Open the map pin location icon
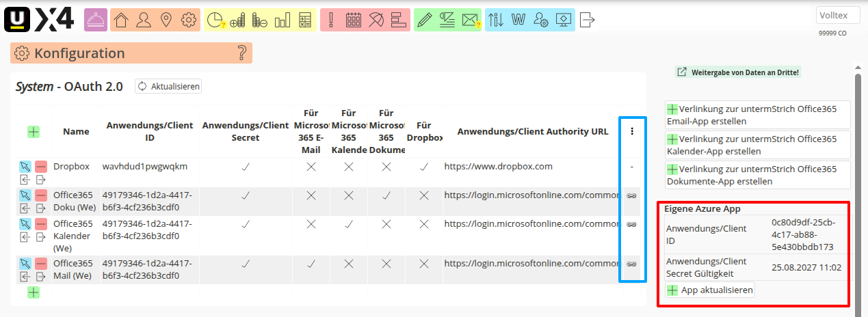This screenshot has height=317, width=868. (166, 20)
